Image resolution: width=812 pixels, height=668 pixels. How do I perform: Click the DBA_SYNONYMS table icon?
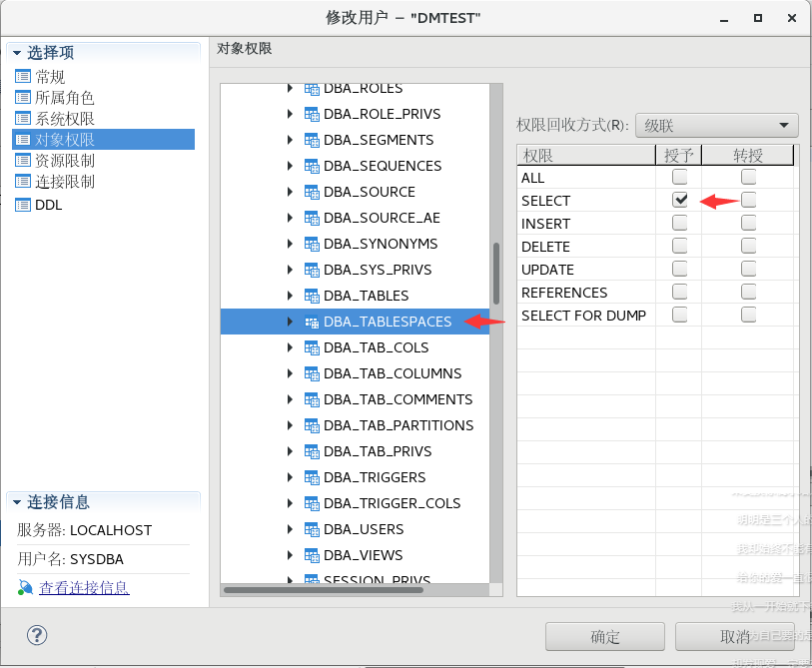(312, 244)
